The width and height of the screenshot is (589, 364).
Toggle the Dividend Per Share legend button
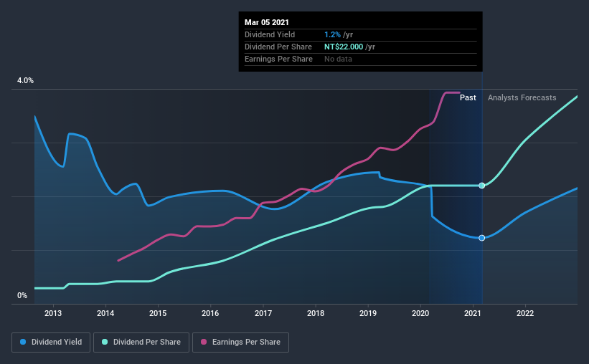141,343
